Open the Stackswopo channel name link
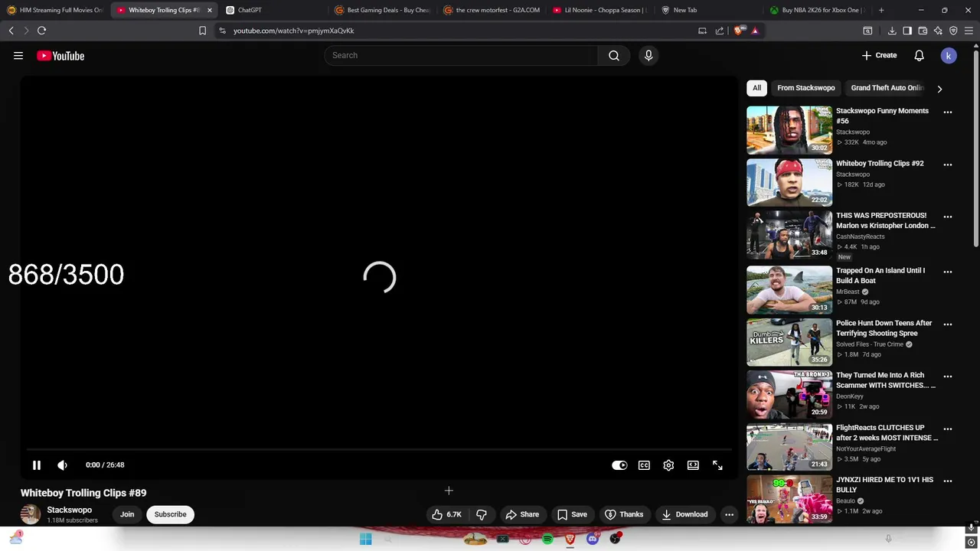 (69, 510)
